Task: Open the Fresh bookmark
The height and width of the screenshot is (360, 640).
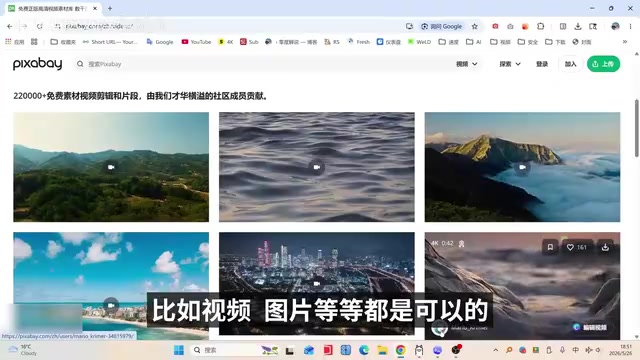Action: pos(359,42)
